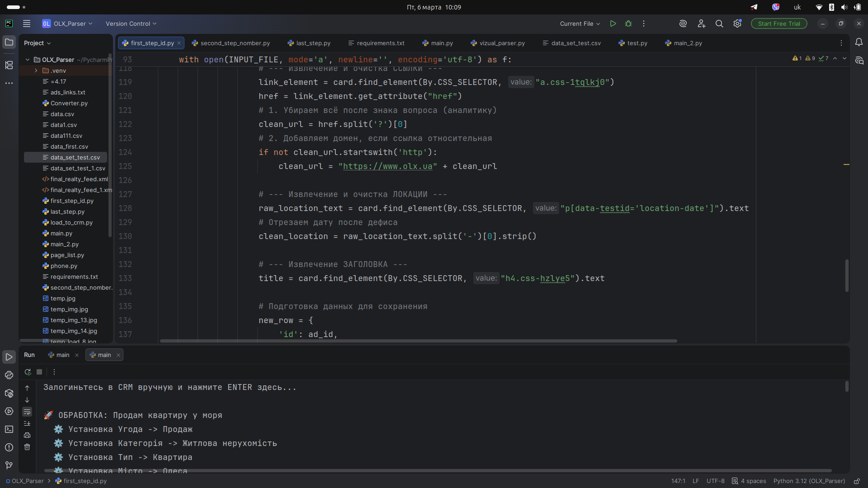Open the main hamburger menu

point(27,23)
